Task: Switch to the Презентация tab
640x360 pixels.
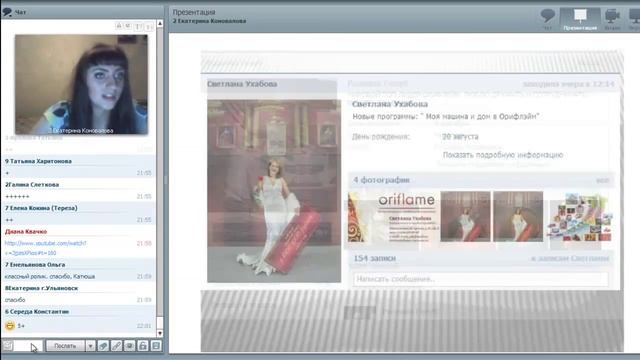Action: pos(580,19)
